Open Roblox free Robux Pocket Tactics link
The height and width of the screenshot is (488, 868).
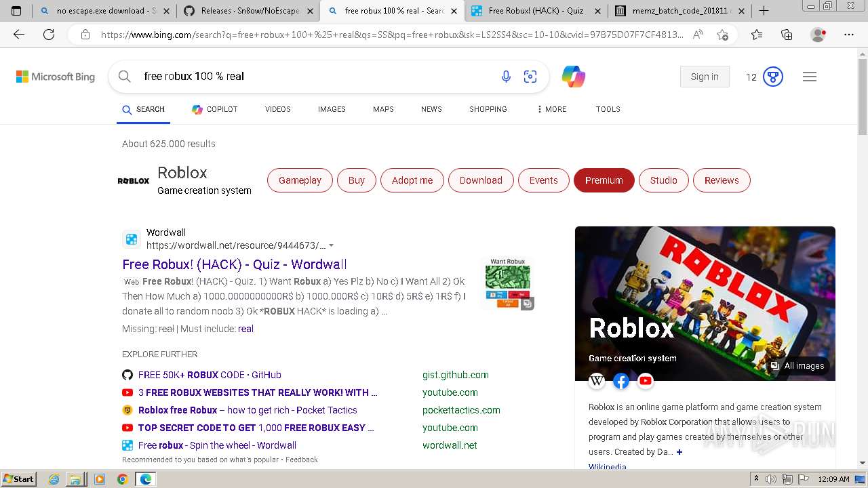248,410
